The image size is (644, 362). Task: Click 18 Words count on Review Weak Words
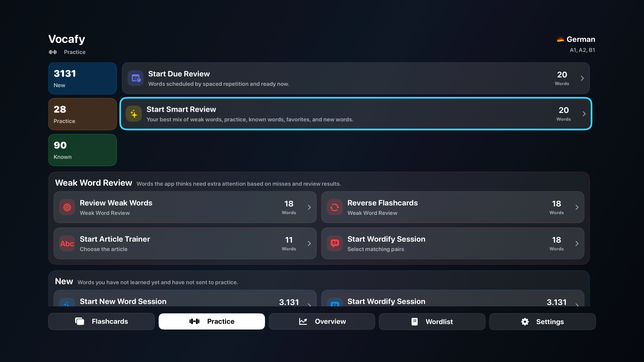click(x=289, y=207)
